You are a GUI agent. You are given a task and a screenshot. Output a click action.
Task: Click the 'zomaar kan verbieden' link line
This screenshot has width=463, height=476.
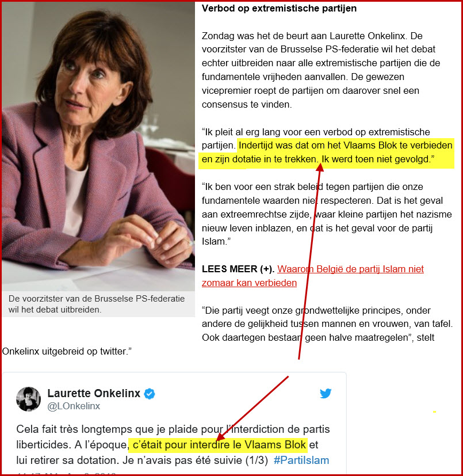[250, 283]
